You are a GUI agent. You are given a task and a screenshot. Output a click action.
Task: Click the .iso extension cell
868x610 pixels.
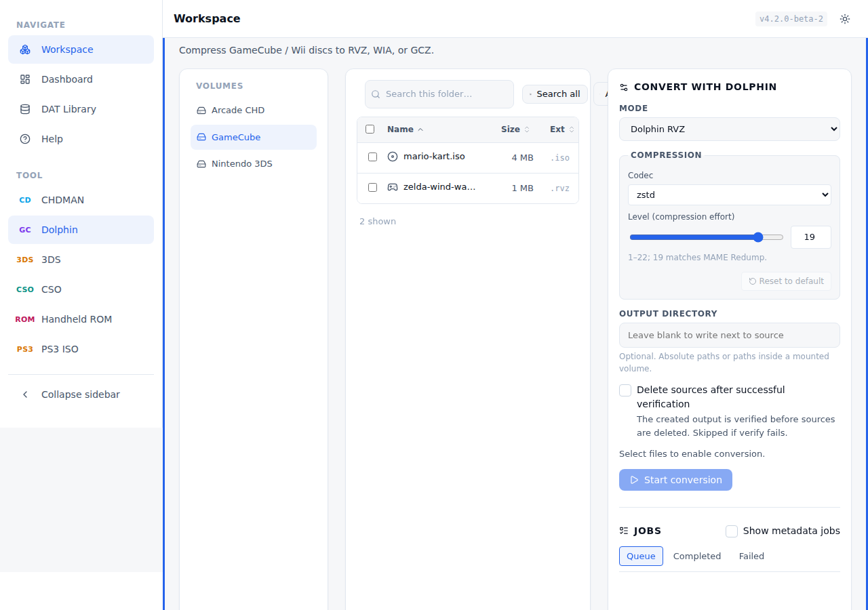[x=560, y=158]
